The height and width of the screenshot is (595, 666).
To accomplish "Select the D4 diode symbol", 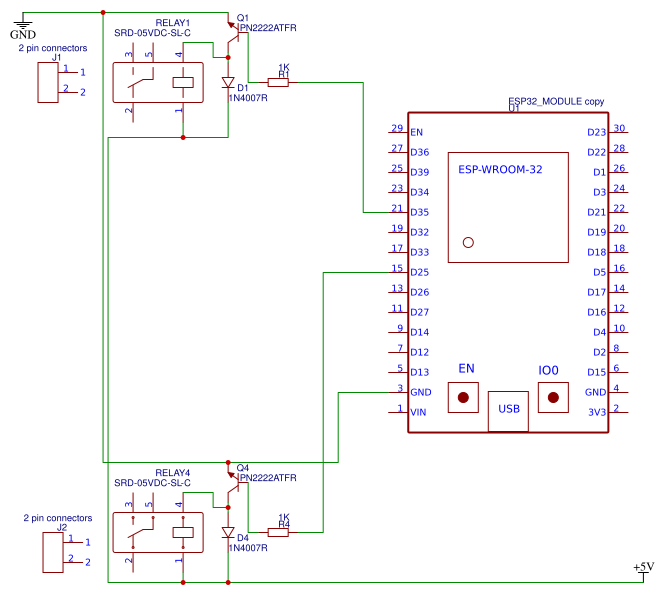I will [x=228, y=533].
